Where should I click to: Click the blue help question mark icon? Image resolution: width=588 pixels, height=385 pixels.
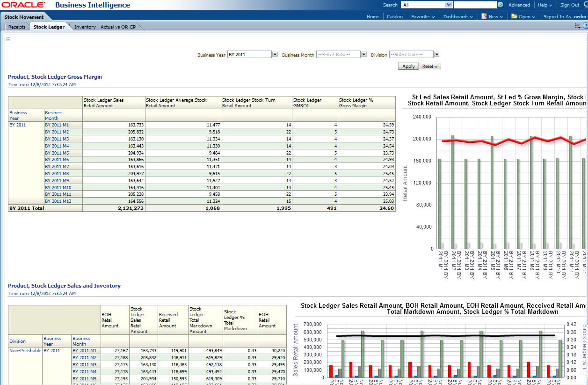[585, 26]
